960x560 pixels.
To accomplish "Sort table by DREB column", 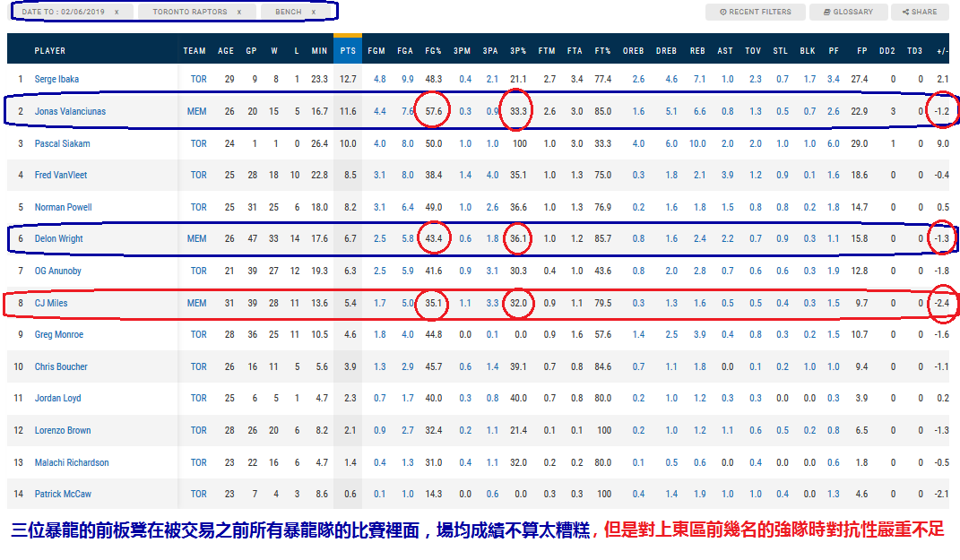I will point(666,51).
